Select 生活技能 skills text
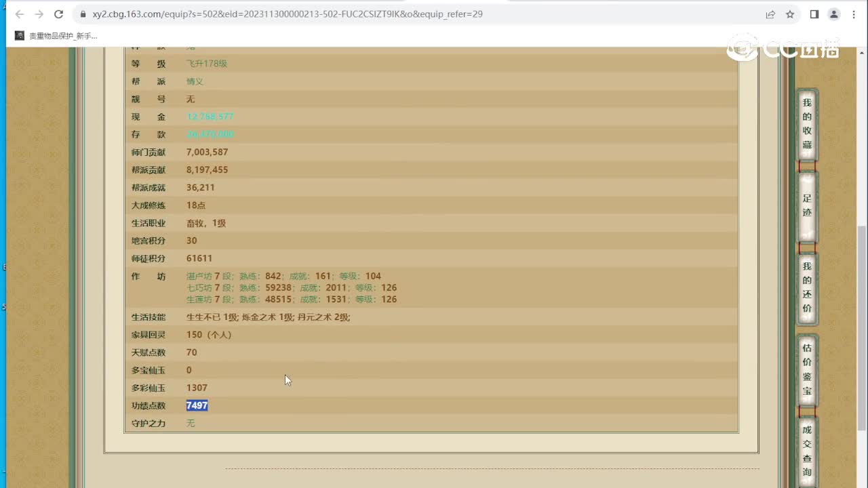The height and width of the screenshot is (488, 868). click(x=269, y=317)
